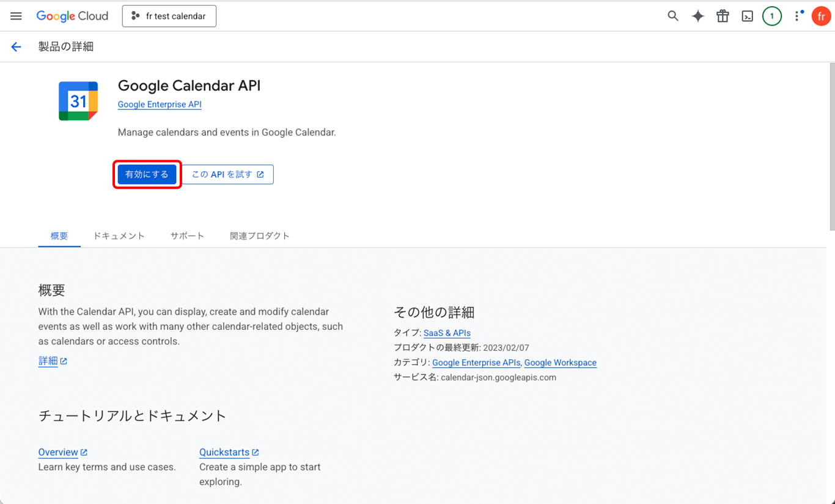Click the blue 有効にする button

pyautogui.click(x=147, y=175)
